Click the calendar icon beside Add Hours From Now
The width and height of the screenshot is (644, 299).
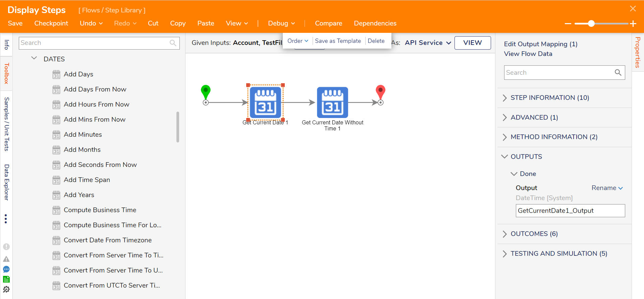56,105
